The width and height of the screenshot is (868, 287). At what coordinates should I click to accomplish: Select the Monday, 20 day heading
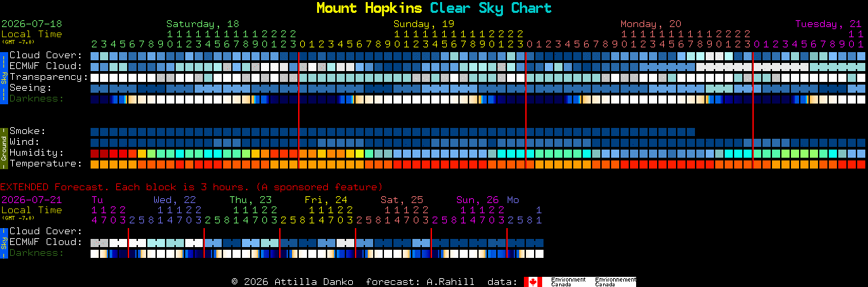pos(651,24)
